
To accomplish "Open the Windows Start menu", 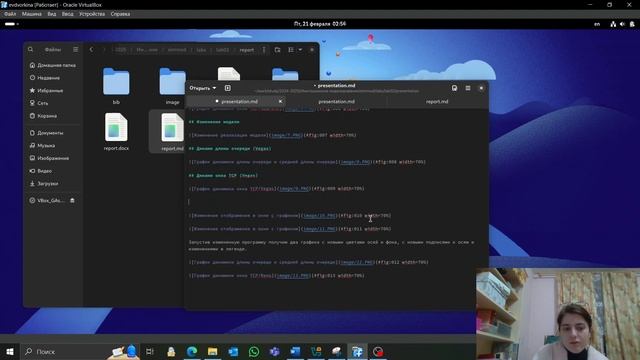I will (10, 351).
